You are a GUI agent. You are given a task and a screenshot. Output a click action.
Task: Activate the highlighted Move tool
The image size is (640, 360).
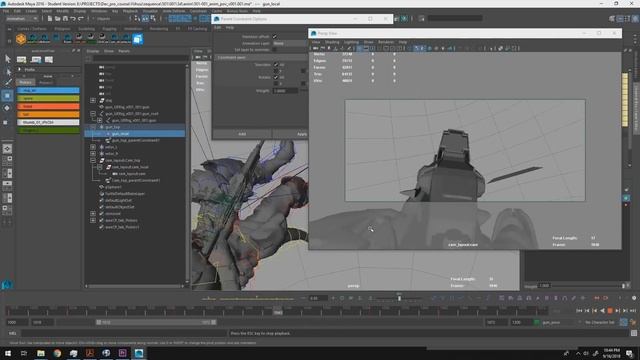(x=7, y=96)
